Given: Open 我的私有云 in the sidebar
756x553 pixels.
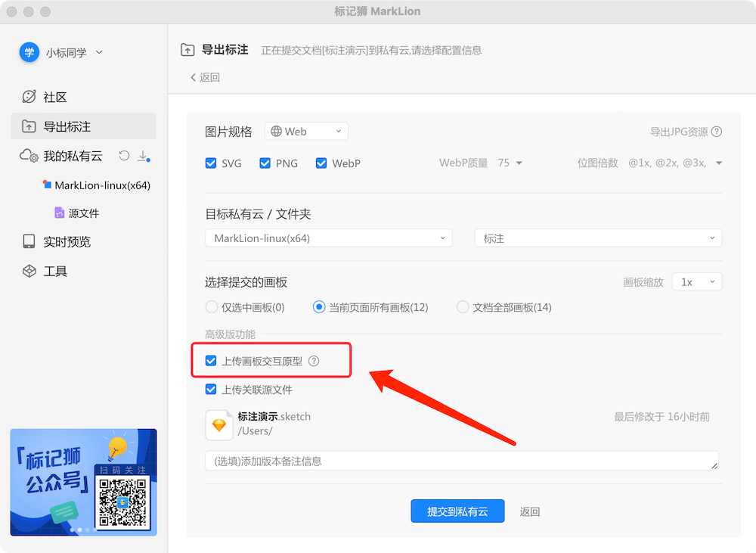Looking at the screenshot, I should [x=73, y=156].
